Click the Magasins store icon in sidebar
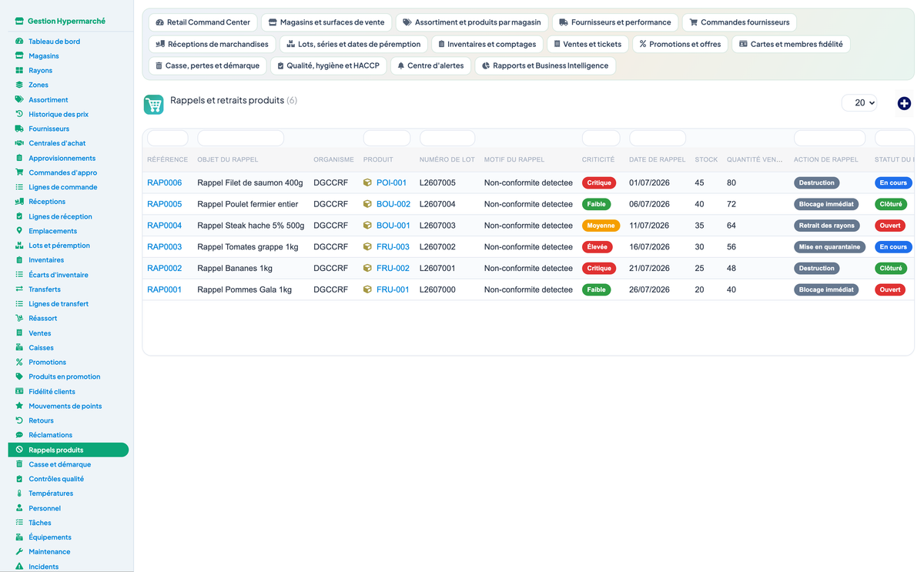This screenshot has height=572, width=924. click(x=19, y=56)
